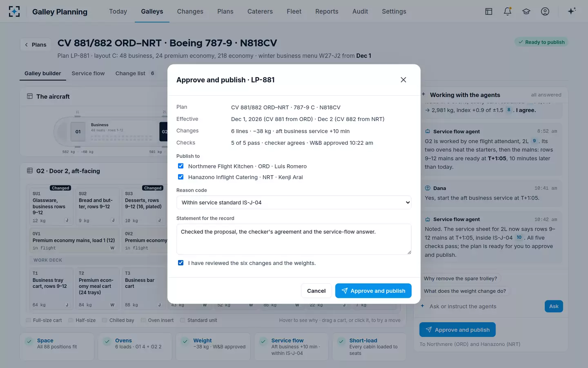588x368 pixels.
Task: Go back to Plans
Action: point(36,45)
